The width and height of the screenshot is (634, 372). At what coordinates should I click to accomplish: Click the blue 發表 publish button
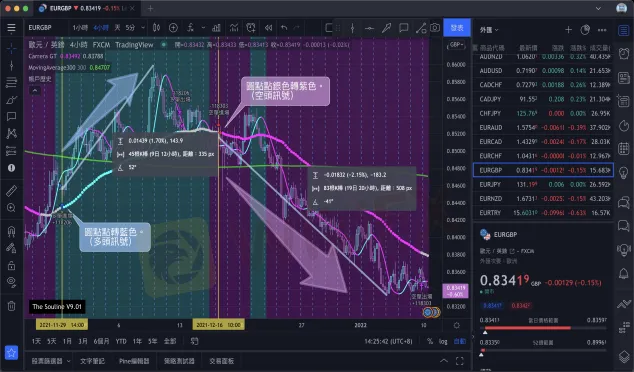tap(457, 27)
